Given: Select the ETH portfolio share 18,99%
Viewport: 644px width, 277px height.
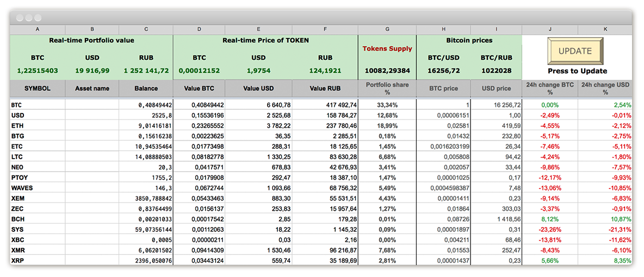Looking at the screenshot, I should pyautogui.click(x=387, y=125).
